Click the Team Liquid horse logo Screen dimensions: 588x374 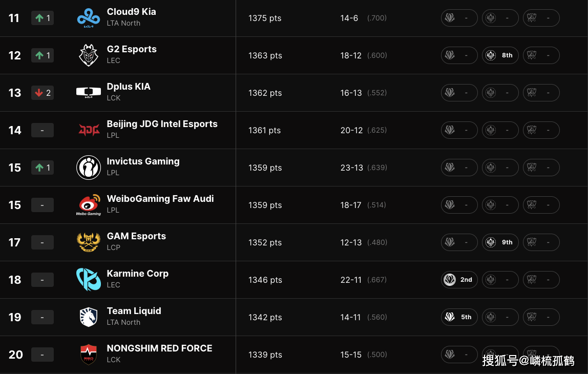89,317
